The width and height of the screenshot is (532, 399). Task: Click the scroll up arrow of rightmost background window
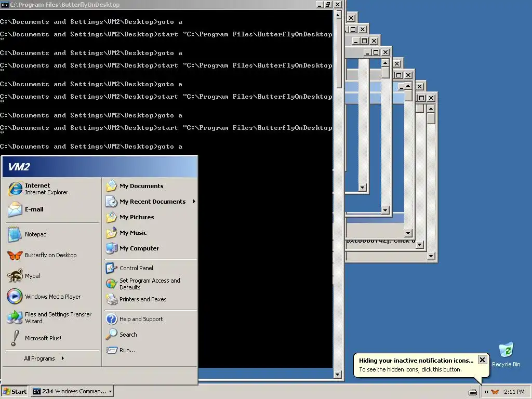point(431,109)
